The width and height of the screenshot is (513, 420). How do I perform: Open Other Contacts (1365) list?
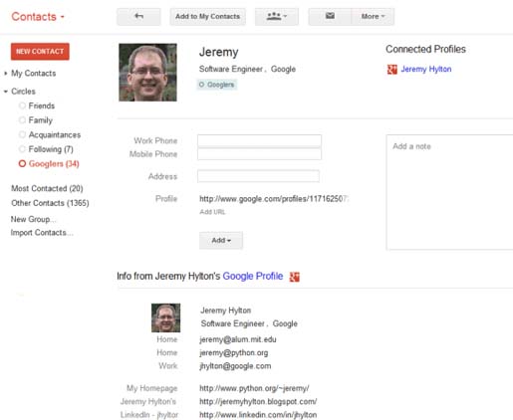tap(50, 203)
